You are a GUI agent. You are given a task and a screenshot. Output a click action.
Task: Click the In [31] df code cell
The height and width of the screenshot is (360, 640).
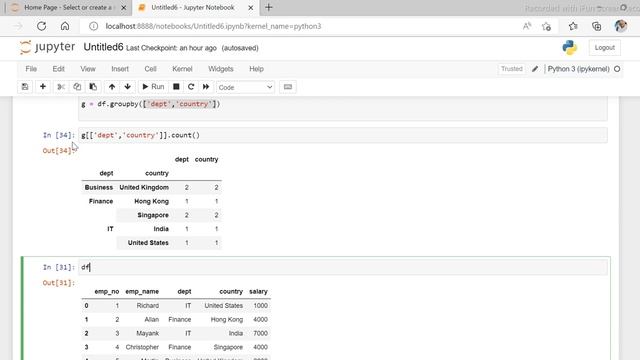(x=342, y=267)
